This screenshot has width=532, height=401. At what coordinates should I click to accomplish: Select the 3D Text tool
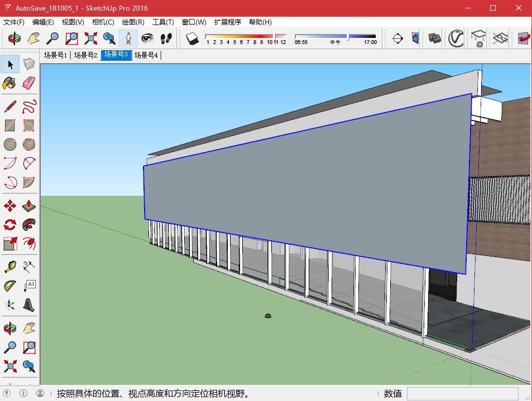pyautogui.click(x=29, y=305)
